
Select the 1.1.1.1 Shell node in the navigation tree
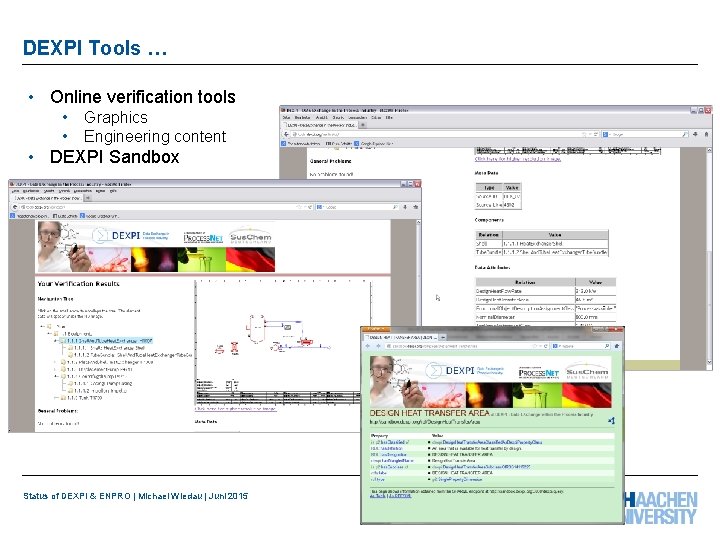pyautogui.click(x=109, y=348)
